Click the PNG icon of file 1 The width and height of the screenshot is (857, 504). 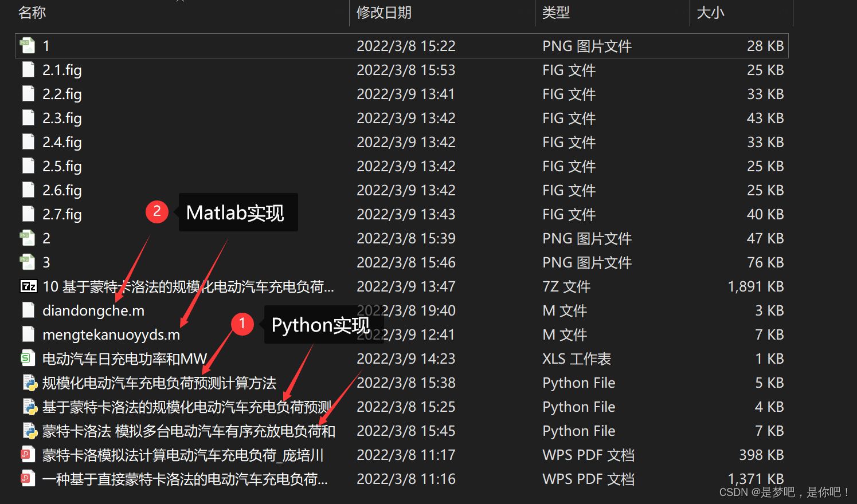pos(28,46)
